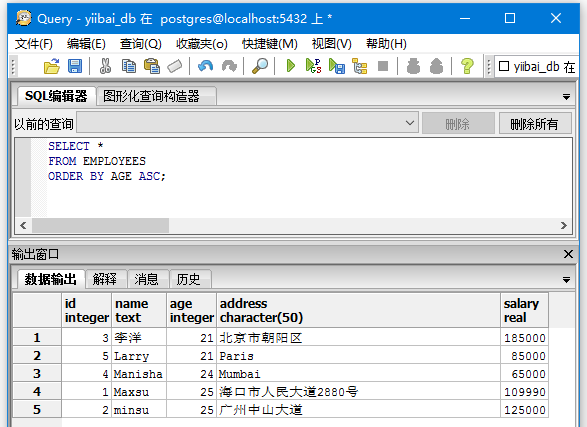The width and height of the screenshot is (587, 427).
Task: Click the paste clipboard icon
Action: (152, 67)
